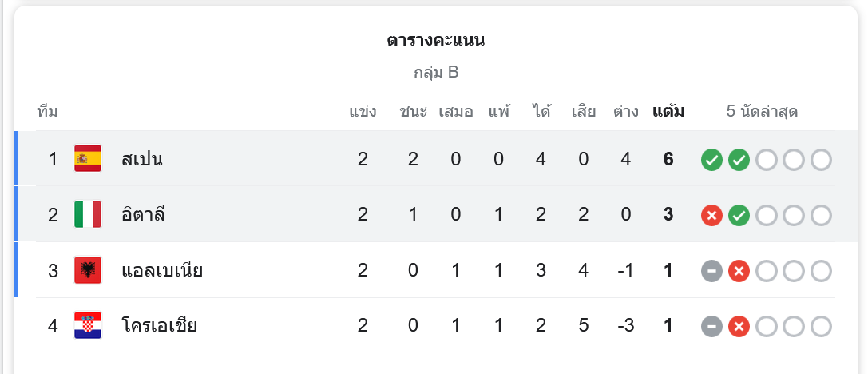Viewport: 868px width, 374px height.
Task: Click the แต้ม points column header
Action: [668, 111]
